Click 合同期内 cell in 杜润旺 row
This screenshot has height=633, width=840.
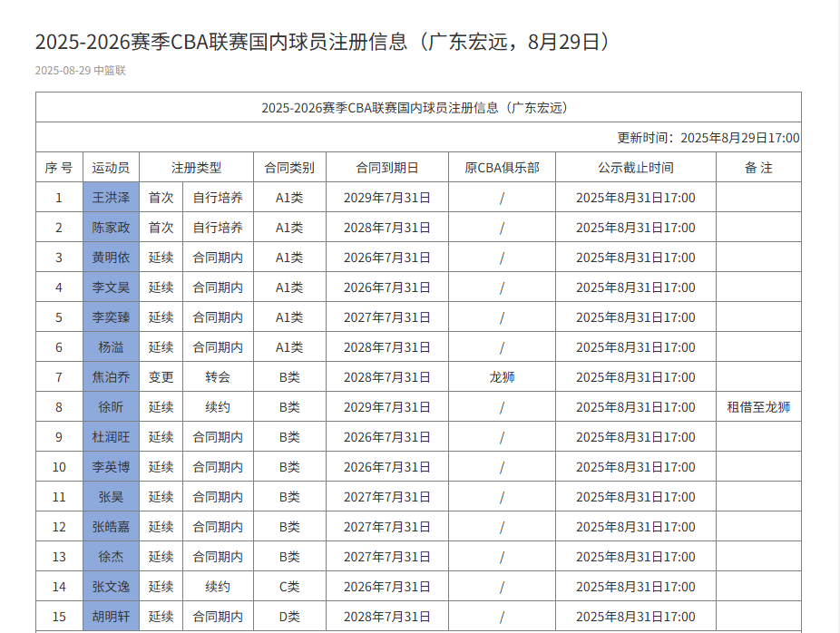tap(218, 437)
